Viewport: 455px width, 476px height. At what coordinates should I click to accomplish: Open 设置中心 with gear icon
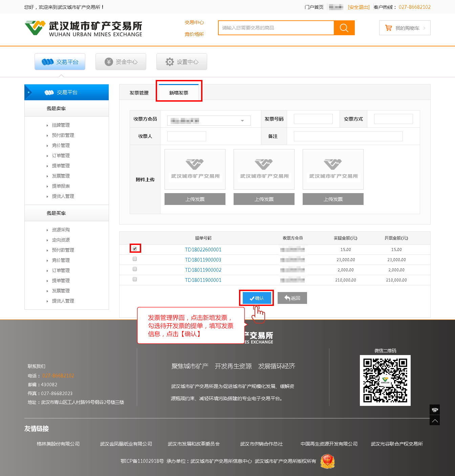(182, 62)
